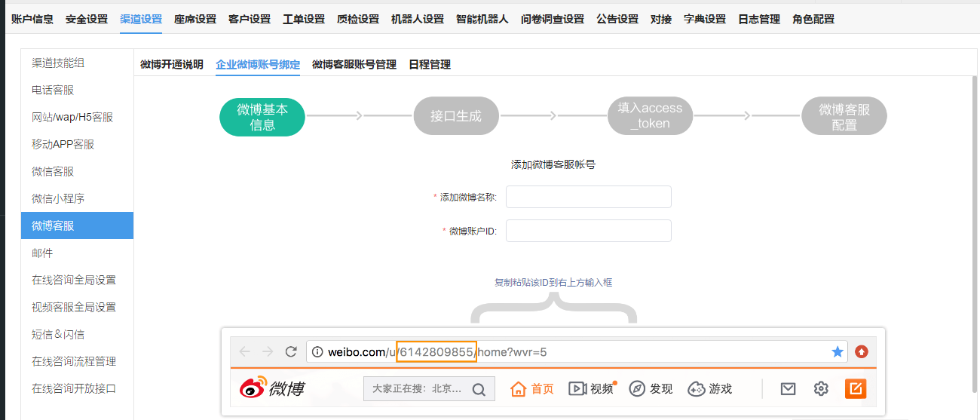Image resolution: width=980 pixels, height=420 pixels.
Task: Select 微信小程序 in the sidebar
Action: [77, 198]
